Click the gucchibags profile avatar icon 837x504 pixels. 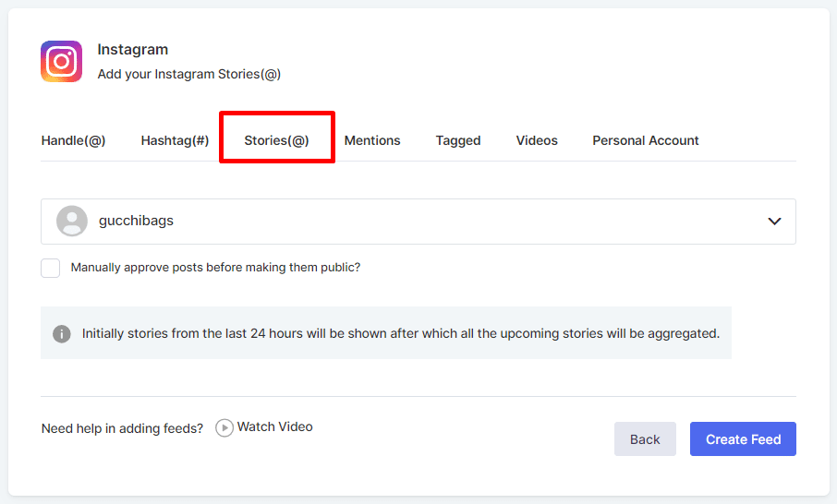pyautogui.click(x=72, y=222)
